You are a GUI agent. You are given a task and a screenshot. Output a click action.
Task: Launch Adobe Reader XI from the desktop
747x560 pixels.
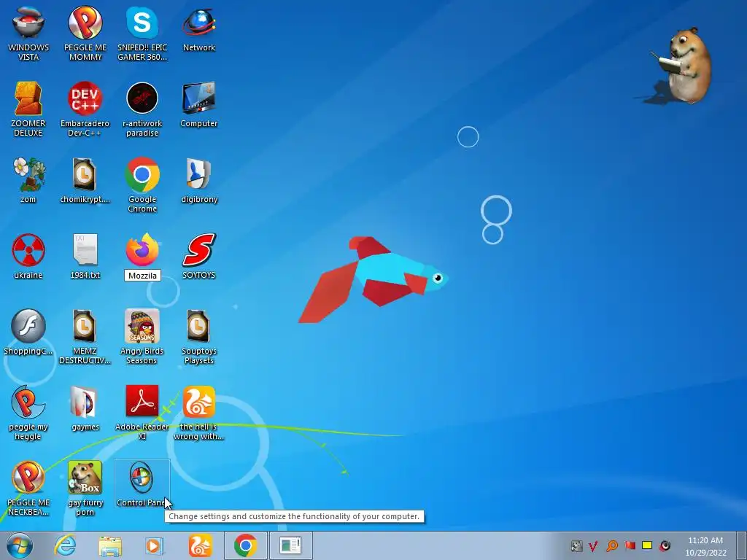[142, 413]
